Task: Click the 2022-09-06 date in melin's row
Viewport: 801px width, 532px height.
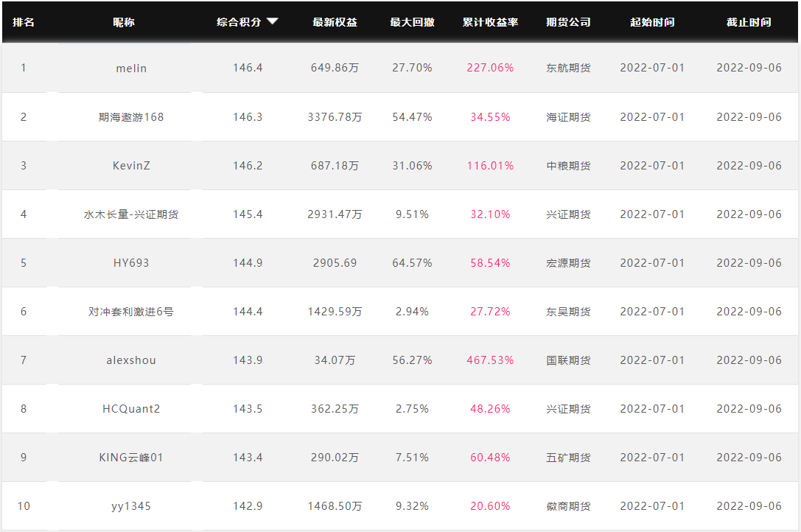Action: pyautogui.click(x=749, y=68)
